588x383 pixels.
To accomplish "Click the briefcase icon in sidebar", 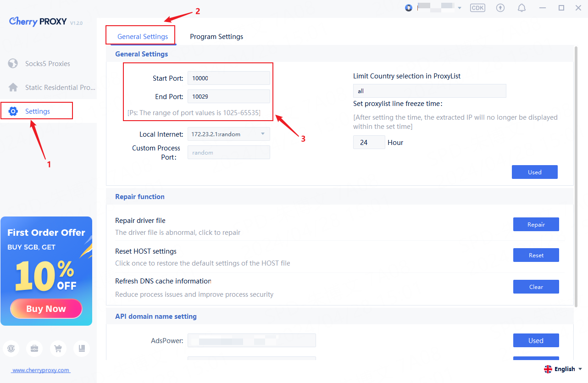I will (34, 349).
